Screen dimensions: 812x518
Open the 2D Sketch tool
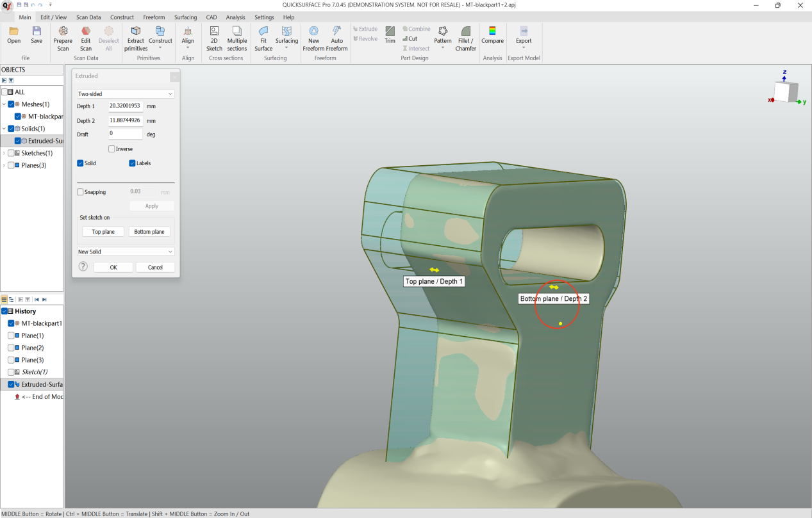[x=213, y=37]
